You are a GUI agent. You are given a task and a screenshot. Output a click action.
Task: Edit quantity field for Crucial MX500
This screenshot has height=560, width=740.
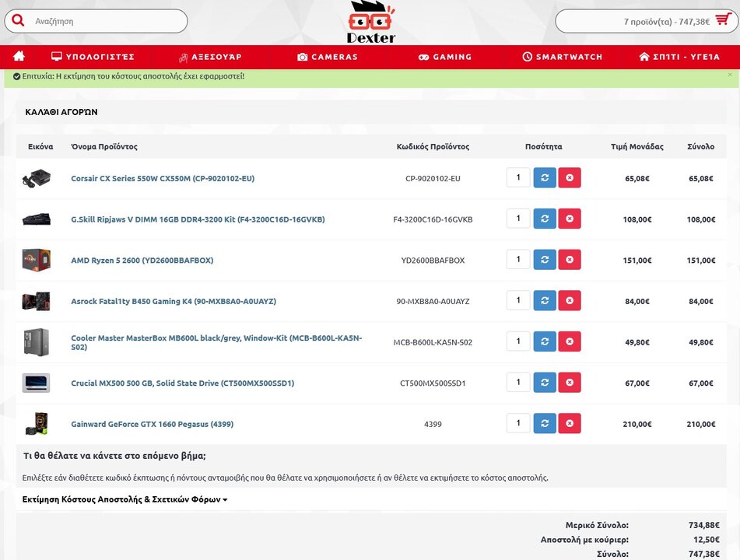pos(518,382)
